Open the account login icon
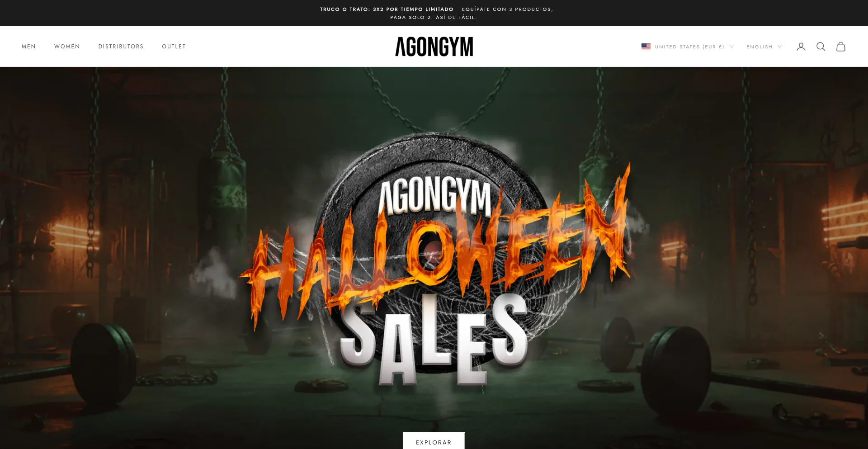Screen dimensions: 868x449 point(801,47)
